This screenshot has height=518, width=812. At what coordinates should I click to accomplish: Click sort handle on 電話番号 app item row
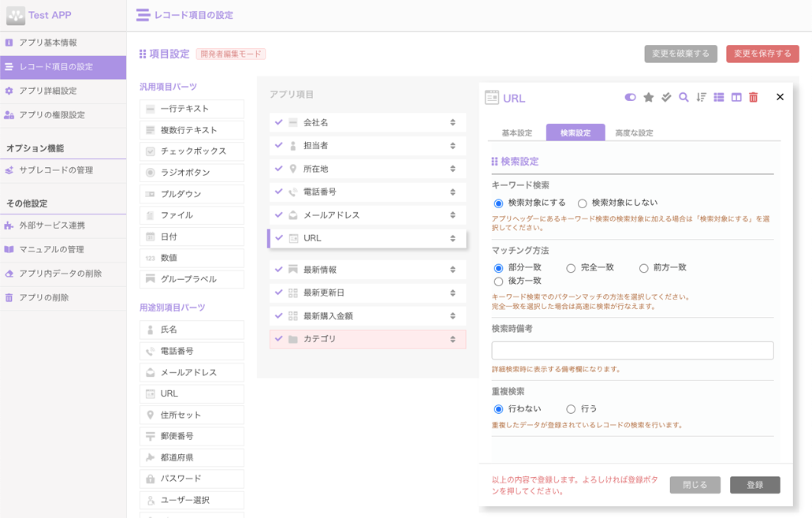(453, 192)
